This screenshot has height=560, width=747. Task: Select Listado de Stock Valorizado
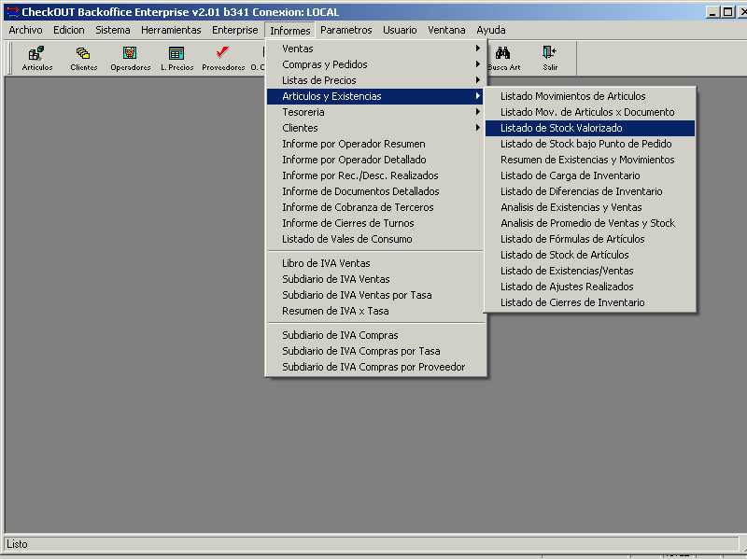[x=590, y=128]
